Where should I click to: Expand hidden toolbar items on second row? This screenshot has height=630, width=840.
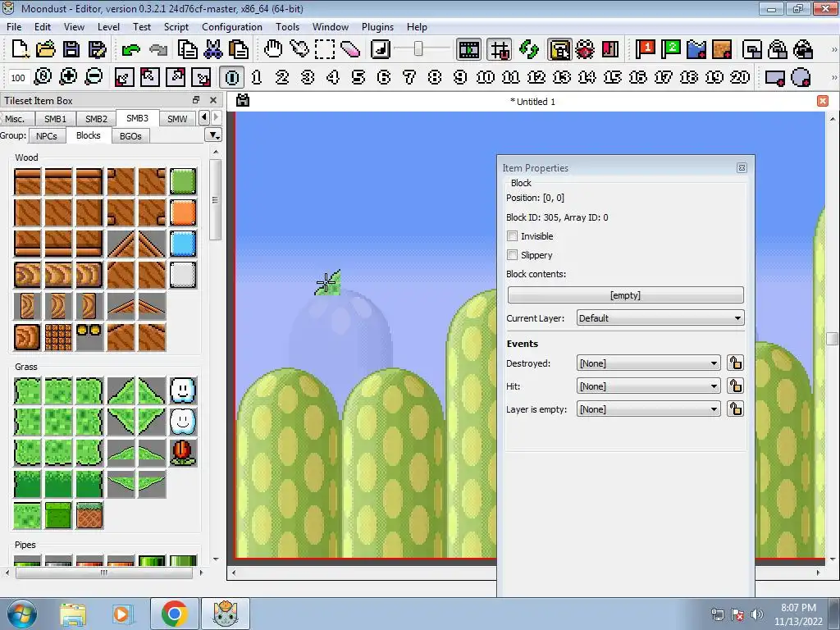click(x=833, y=78)
